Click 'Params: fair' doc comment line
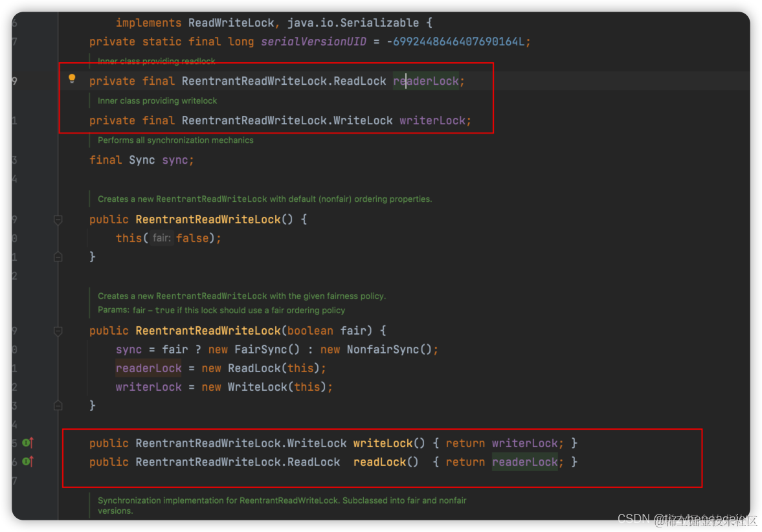 click(221, 311)
